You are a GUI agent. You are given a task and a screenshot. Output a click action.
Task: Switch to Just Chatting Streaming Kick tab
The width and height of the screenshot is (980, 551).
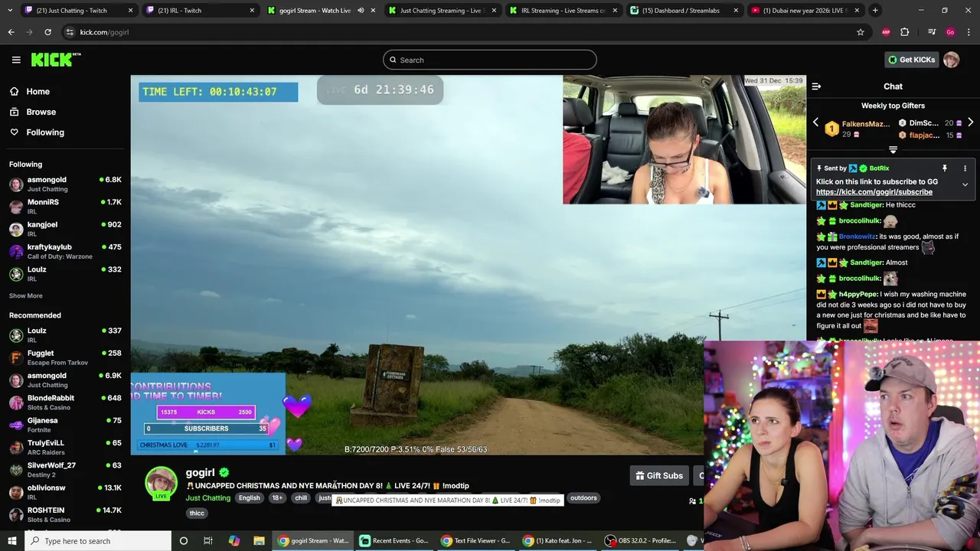tap(444, 11)
